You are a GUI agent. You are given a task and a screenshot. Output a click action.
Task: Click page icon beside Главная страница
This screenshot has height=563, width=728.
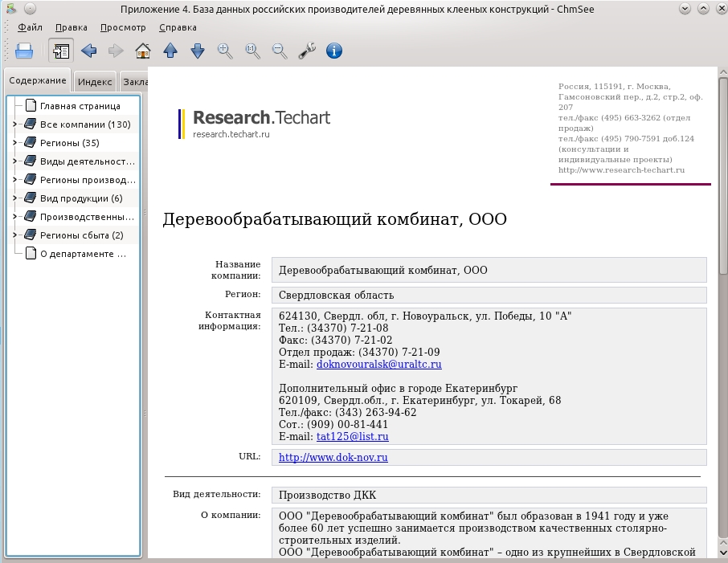point(31,106)
